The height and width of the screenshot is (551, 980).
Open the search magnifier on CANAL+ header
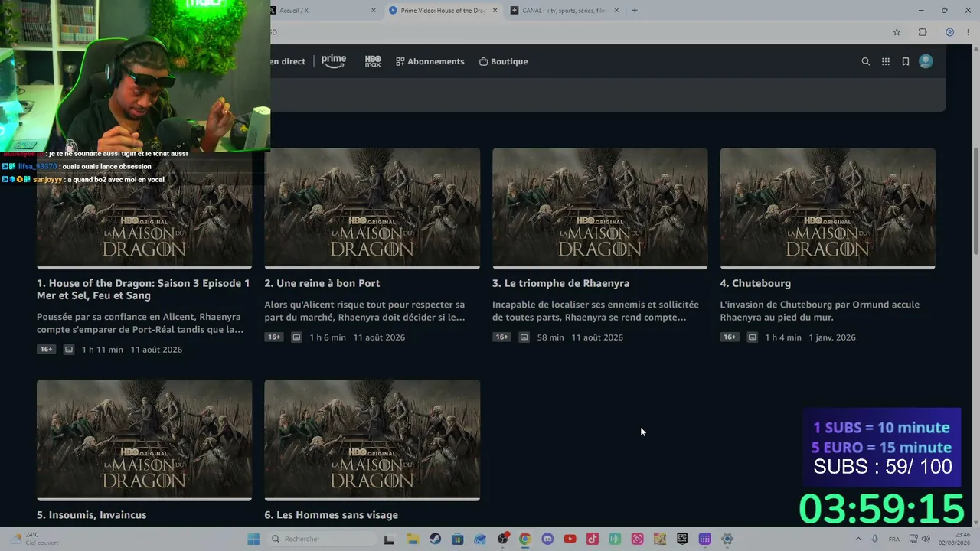point(866,62)
